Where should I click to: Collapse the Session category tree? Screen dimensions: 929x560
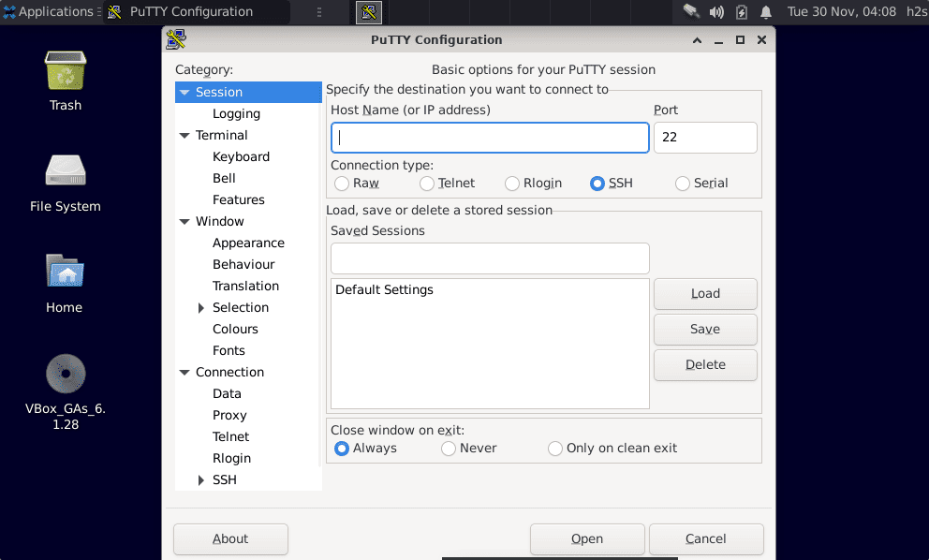point(184,92)
